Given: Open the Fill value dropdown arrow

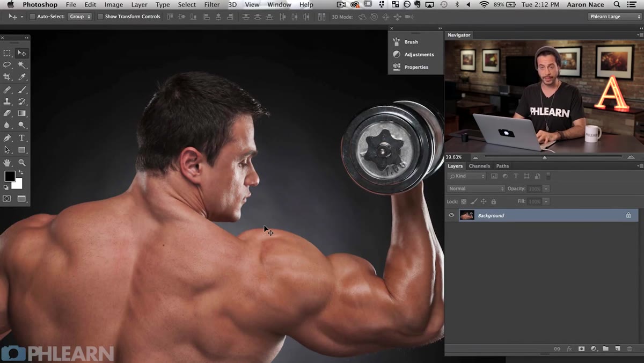Looking at the screenshot, I should 546,201.
